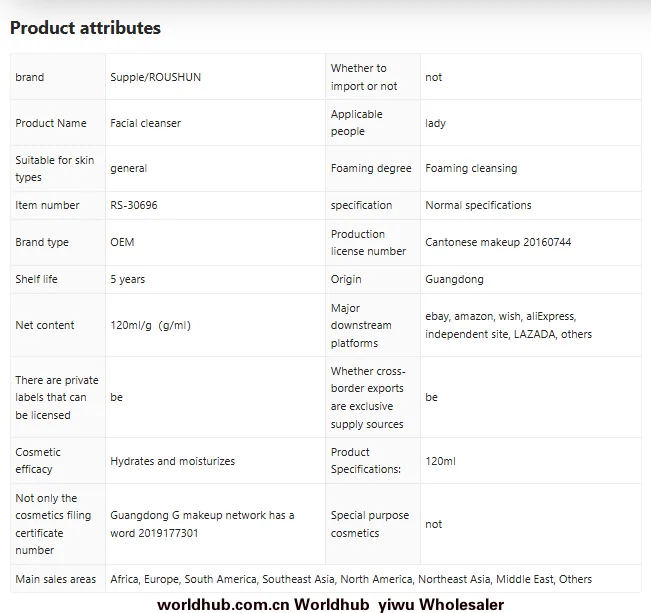Select the Applicable people label
Screen dimensions: 651x613
pos(356,123)
